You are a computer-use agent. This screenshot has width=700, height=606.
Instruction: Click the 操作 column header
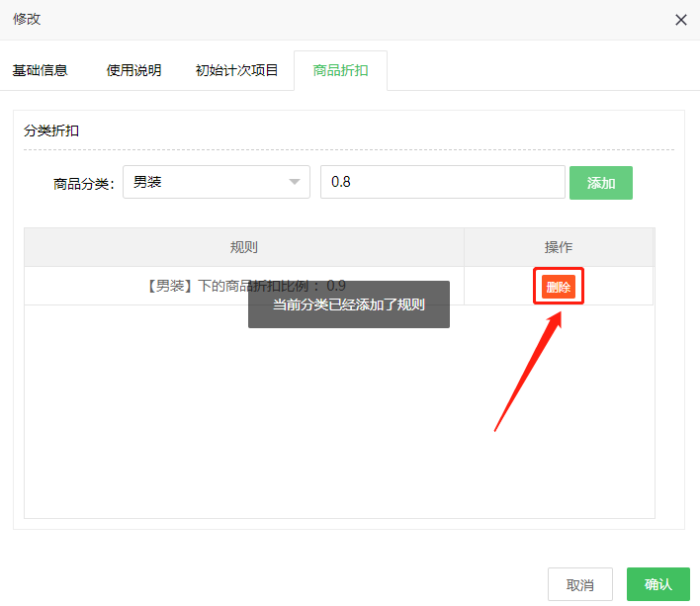(x=559, y=247)
